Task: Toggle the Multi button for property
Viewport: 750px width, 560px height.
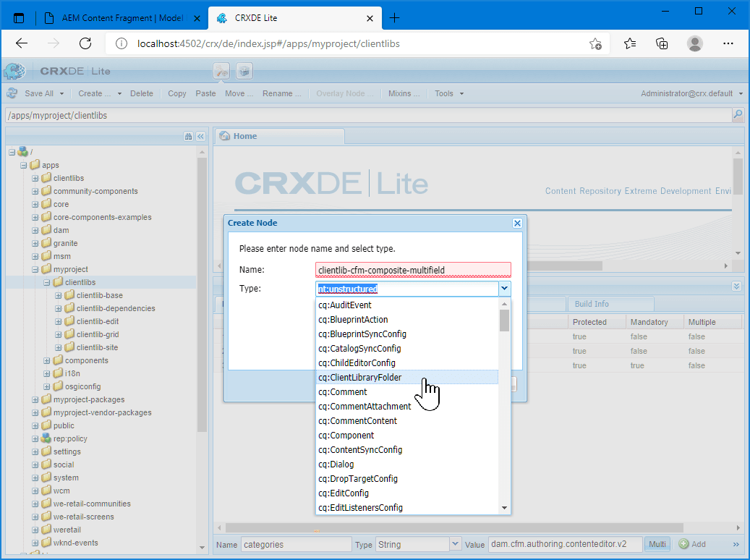Action: 657,544
